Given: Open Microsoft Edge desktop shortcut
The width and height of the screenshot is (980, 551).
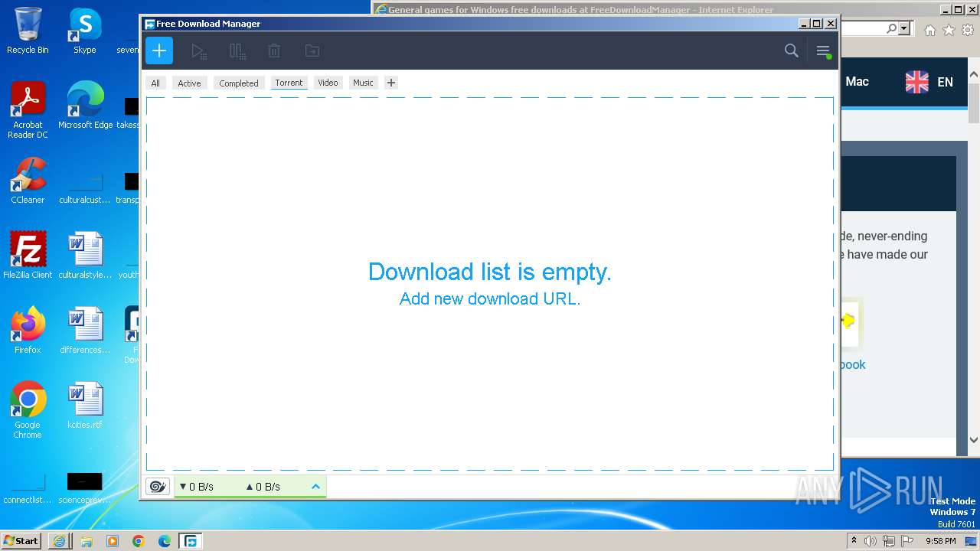Looking at the screenshot, I should pos(85,106).
